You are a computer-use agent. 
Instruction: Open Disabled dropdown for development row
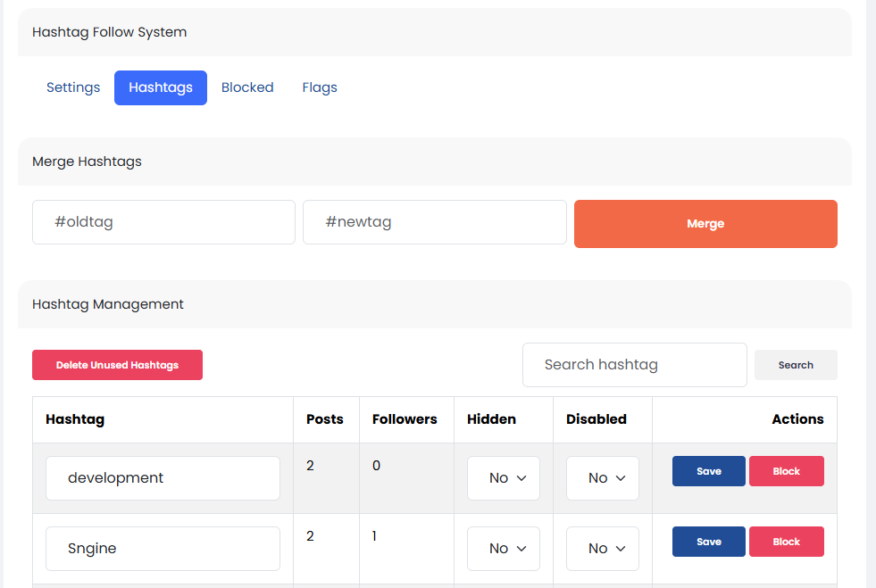603,478
